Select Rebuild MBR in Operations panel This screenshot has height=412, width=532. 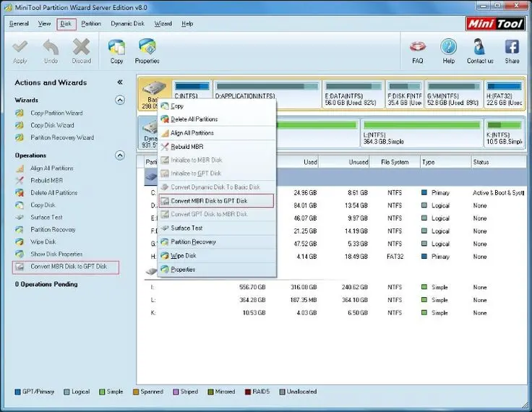pos(46,180)
